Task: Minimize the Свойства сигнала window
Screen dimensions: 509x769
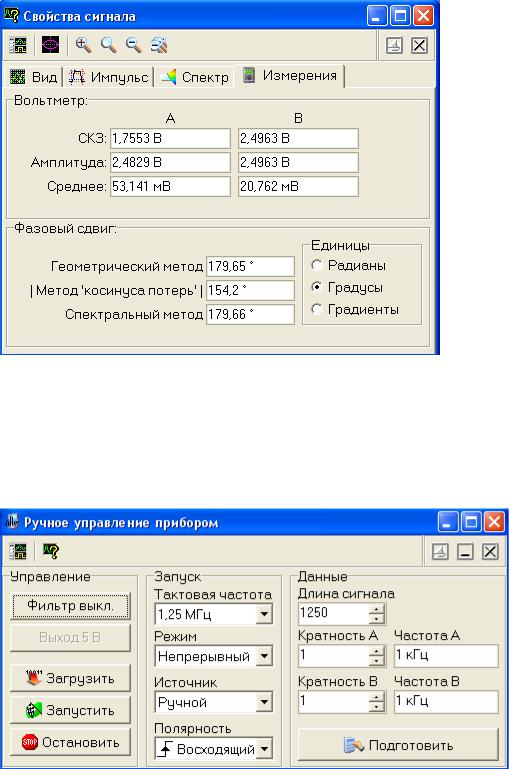Action: point(376,16)
